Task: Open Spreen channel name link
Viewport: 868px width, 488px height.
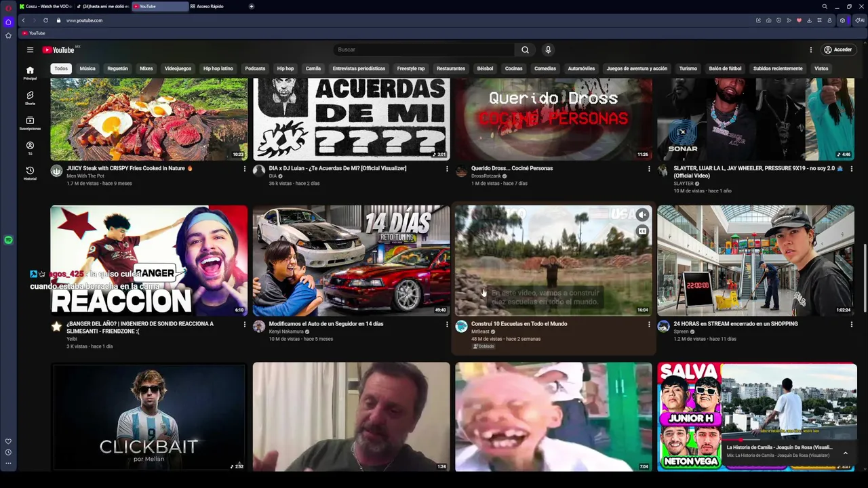Action: click(x=681, y=331)
